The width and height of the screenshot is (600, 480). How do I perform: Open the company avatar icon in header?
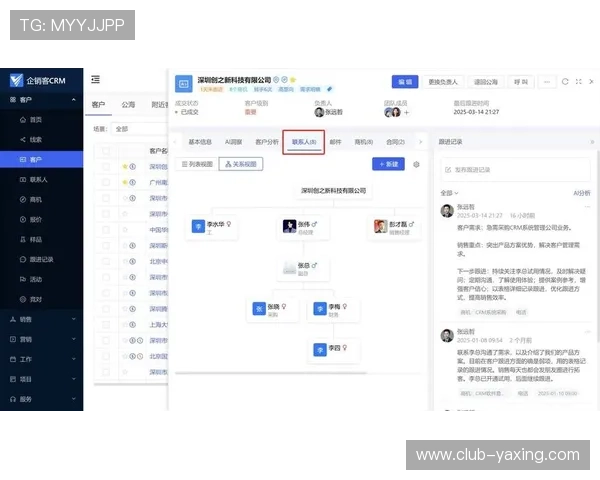point(184,84)
